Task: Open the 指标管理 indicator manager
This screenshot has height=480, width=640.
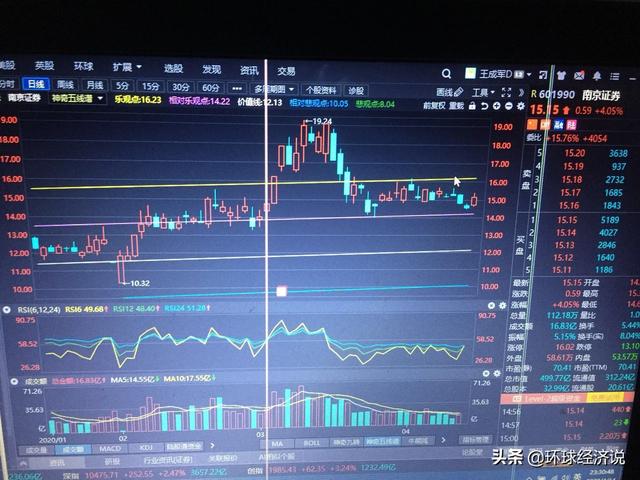Action: pos(476,439)
